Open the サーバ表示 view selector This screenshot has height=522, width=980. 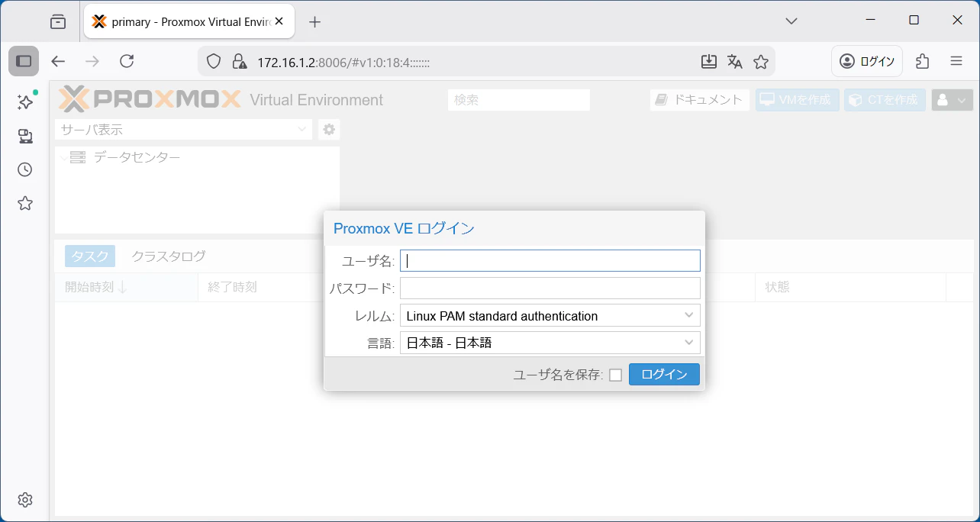point(183,130)
